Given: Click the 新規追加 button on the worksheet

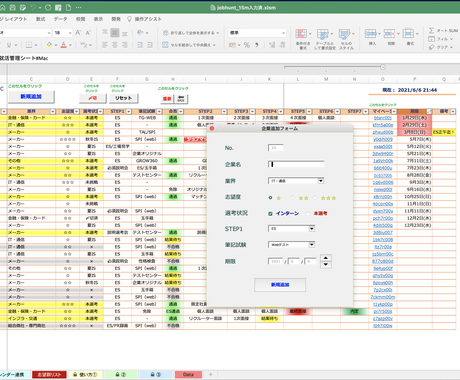Looking at the screenshot, I should point(31,97).
